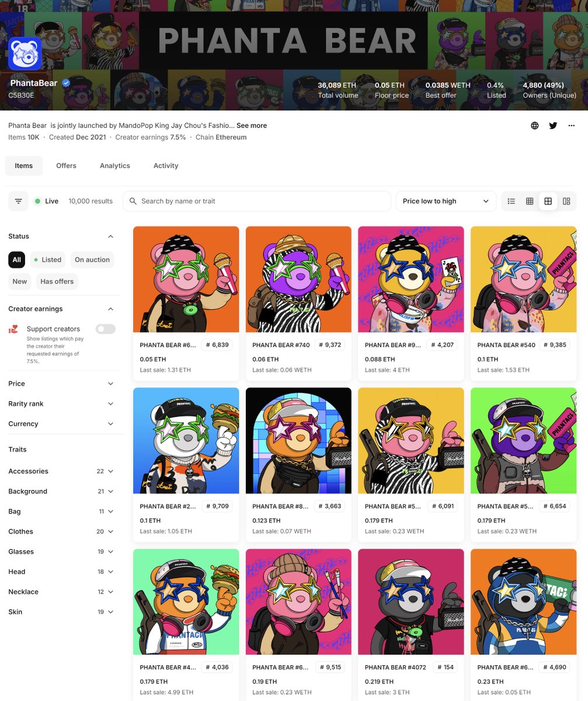Click rarity rank badge # 9,385
Viewport: 588px width, 701px height.
click(554, 345)
